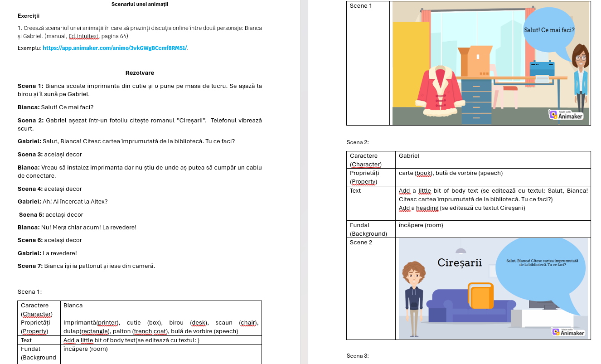
Task: Click the 'Scena 5: același decor' line
Action: click(x=51, y=215)
